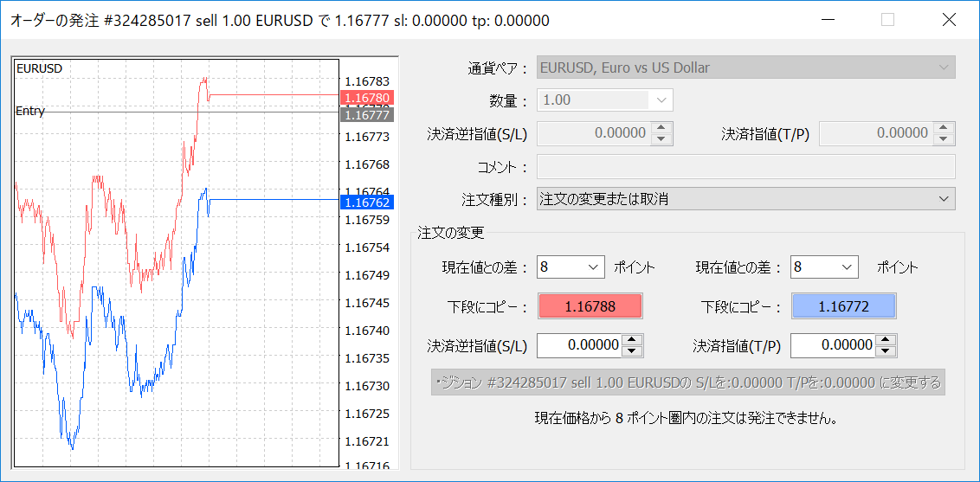The image size is (980, 482).
Task: Click the lower 決済逆指値(S/L) value field
Action: click(580, 345)
